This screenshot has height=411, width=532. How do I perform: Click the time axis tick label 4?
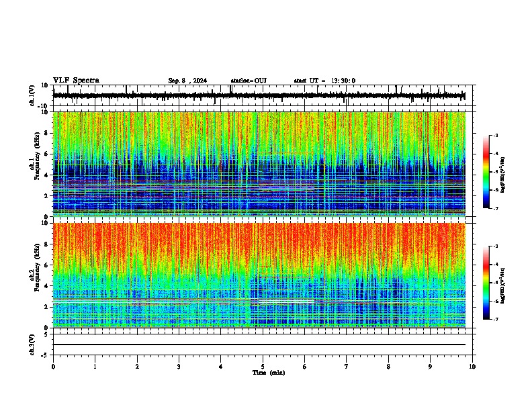click(221, 367)
